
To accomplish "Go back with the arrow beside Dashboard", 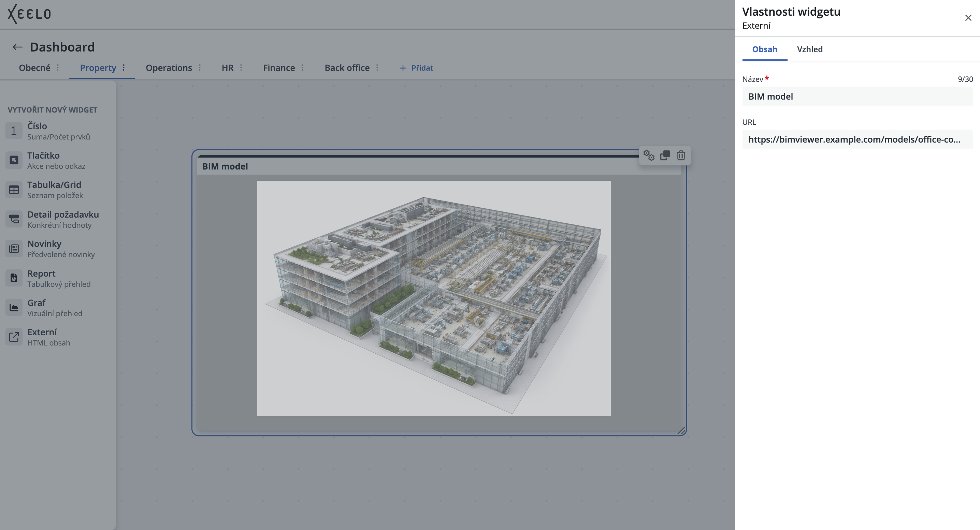I will tap(17, 47).
